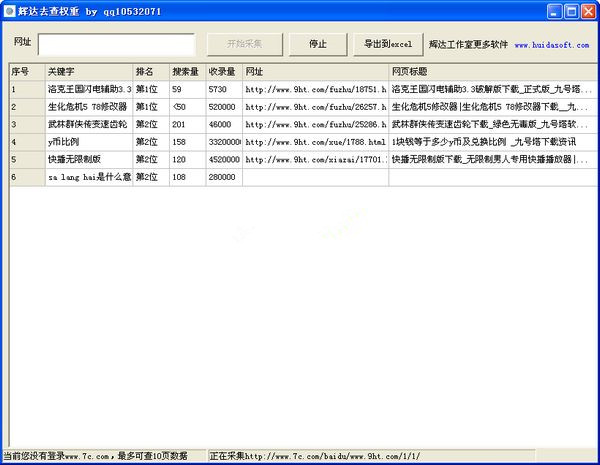Maximize the window
Viewport: 600px width, 465px height.
click(571, 11)
